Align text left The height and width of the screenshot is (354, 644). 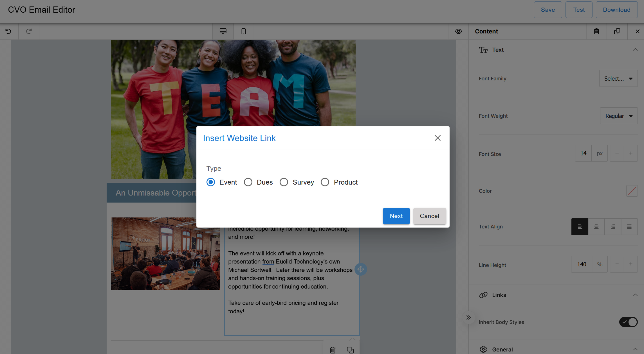click(x=580, y=226)
